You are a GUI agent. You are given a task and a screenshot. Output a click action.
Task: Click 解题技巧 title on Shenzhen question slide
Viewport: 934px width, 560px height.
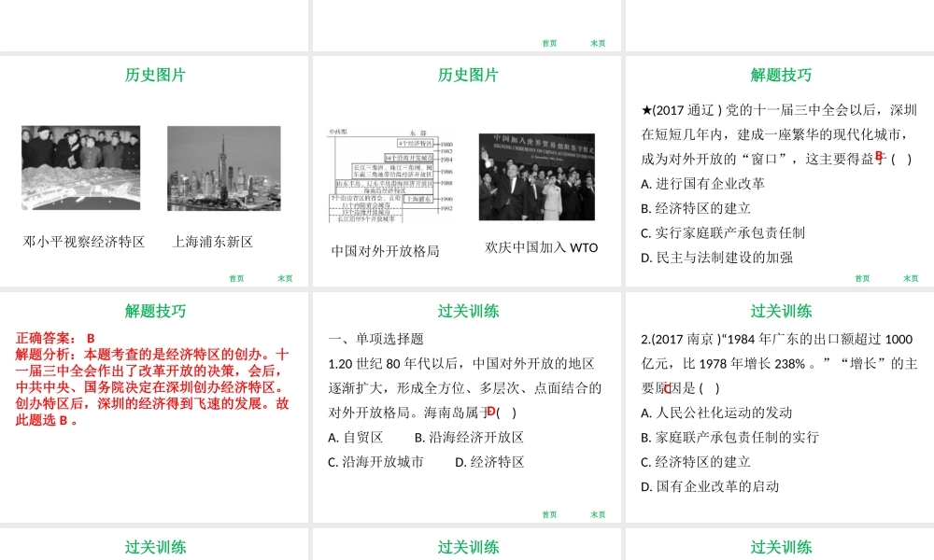pyautogui.click(x=781, y=75)
